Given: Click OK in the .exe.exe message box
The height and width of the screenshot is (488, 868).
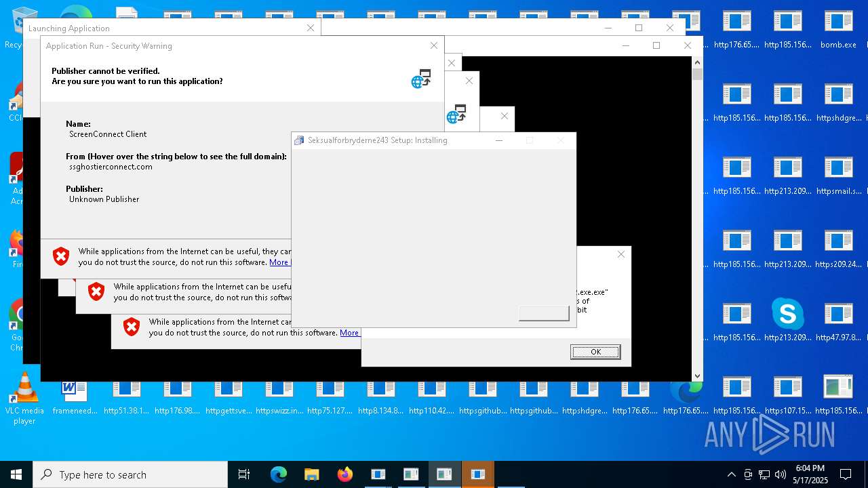Looking at the screenshot, I should coord(595,352).
